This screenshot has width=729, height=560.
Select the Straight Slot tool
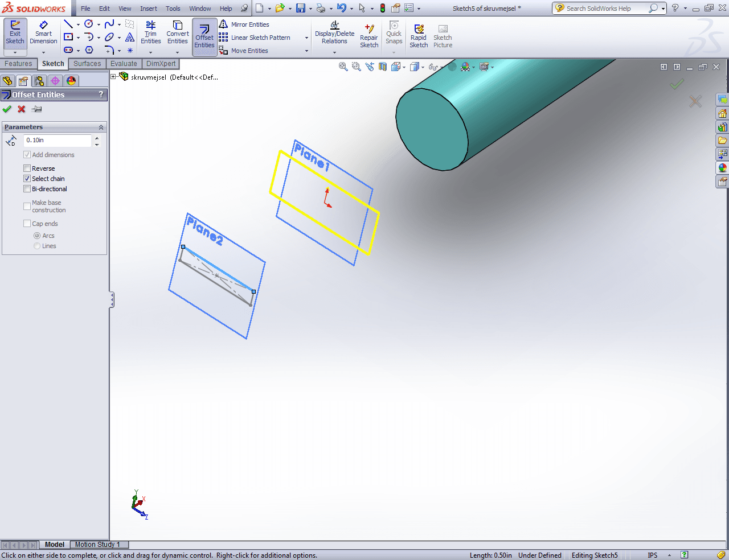(x=68, y=50)
